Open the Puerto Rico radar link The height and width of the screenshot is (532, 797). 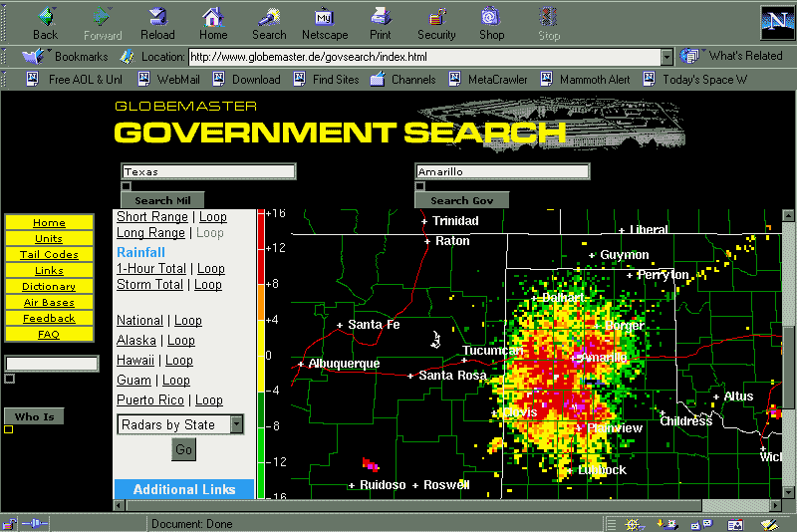[x=150, y=399]
